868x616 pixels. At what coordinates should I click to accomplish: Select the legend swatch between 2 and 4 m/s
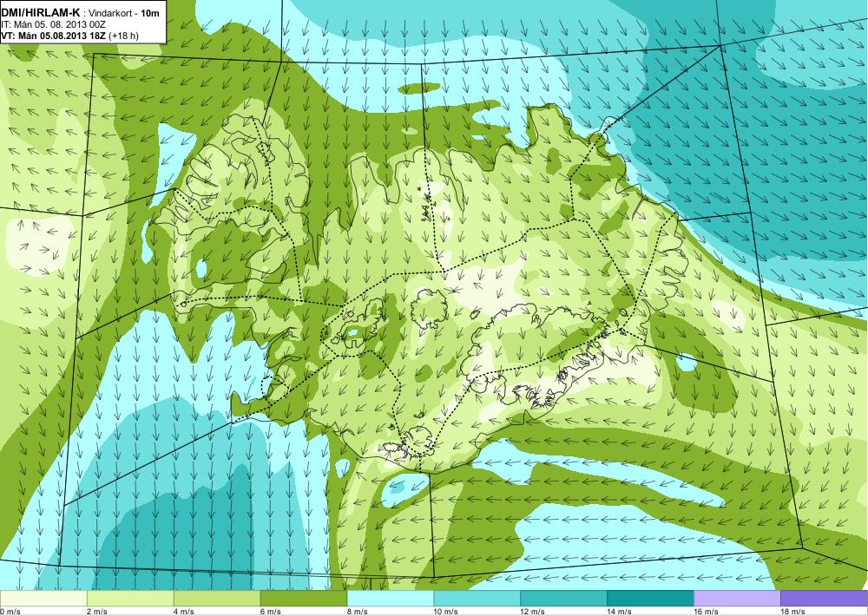(x=130, y=599)
